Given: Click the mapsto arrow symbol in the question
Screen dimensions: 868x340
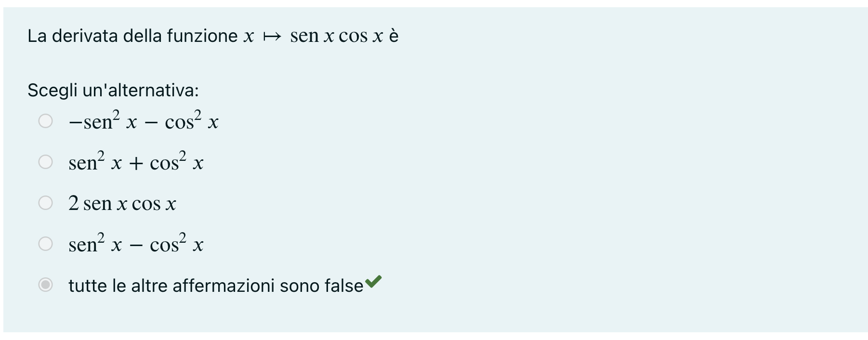Looking at the screenshot, I should tap(272, 37).
